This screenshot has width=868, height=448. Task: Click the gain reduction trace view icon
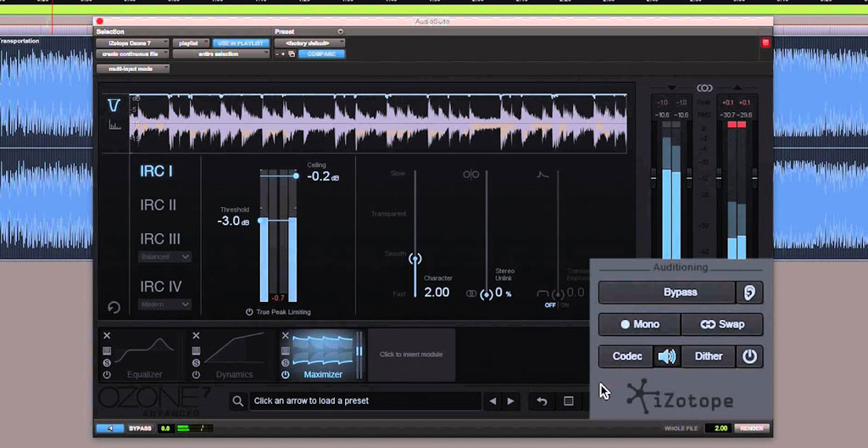point(114,105)
